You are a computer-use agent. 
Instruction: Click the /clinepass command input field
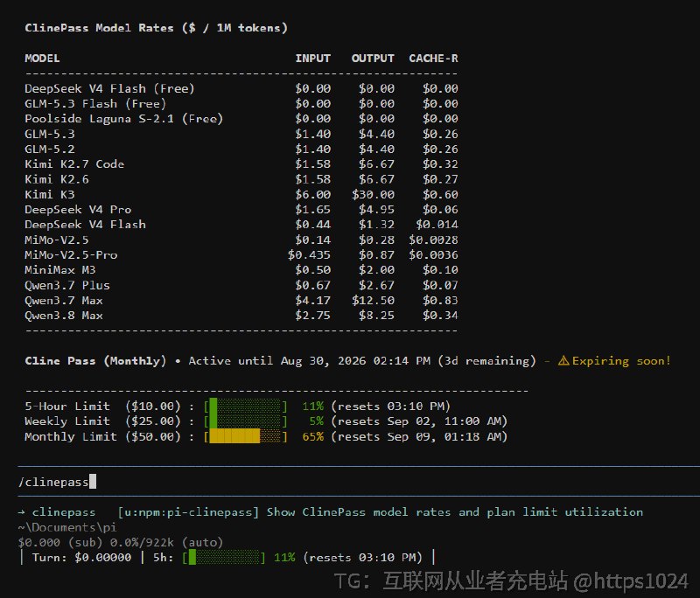coord(359,482)
